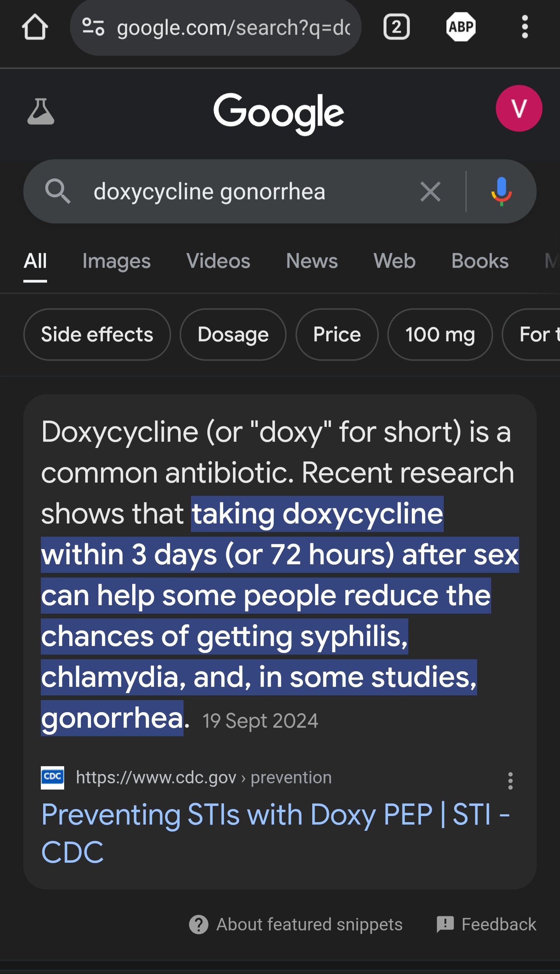Screen dimensions: 560x974
Task: Click the doxycycline gonorrhea search field
Action: (241, 191)
